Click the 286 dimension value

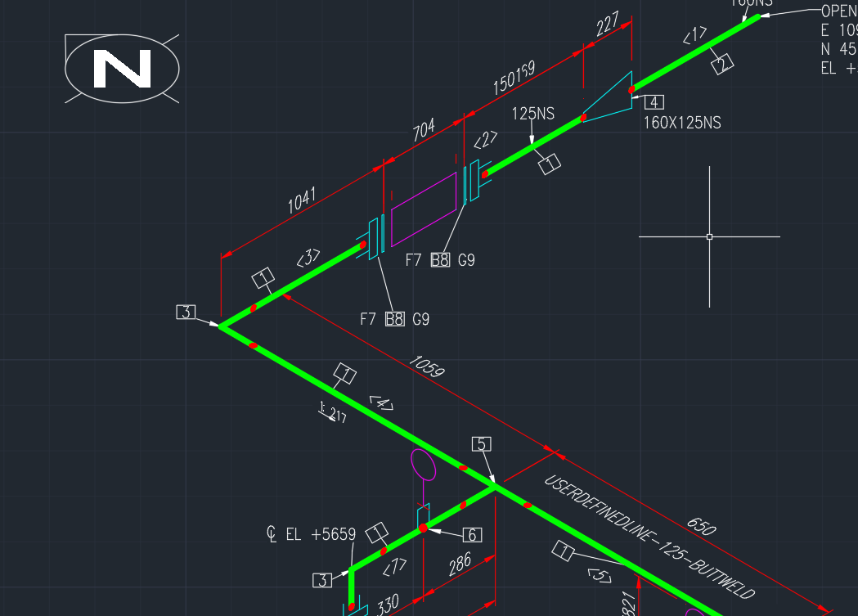tap(460, 564)
